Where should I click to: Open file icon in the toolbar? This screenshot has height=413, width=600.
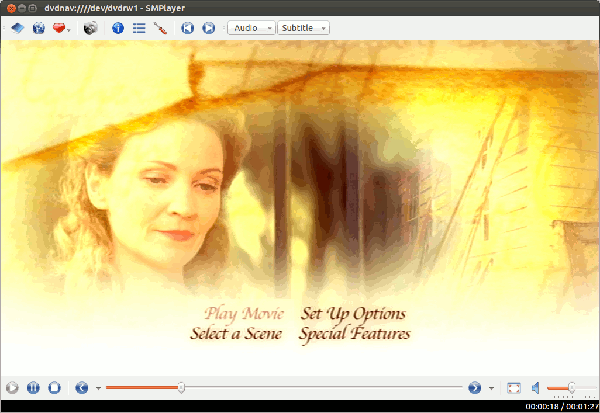click(18, 28)
